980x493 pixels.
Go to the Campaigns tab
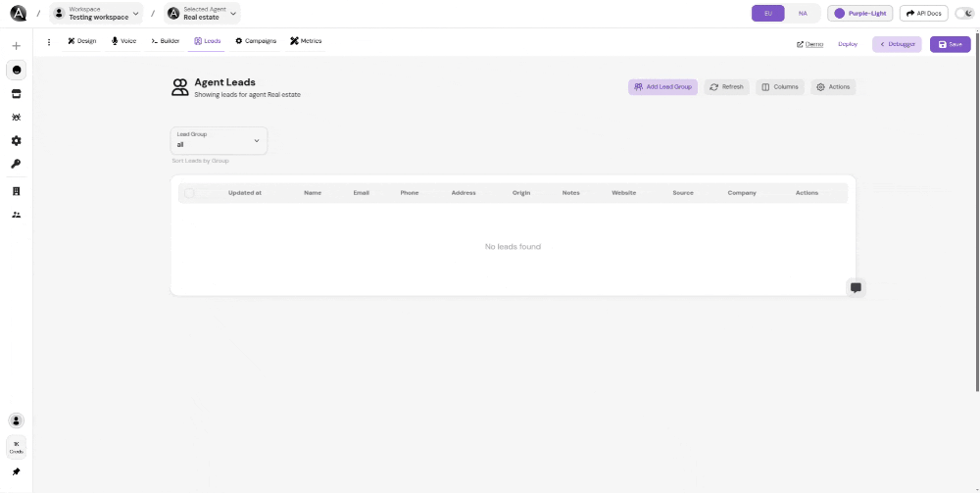pos(256,41)
